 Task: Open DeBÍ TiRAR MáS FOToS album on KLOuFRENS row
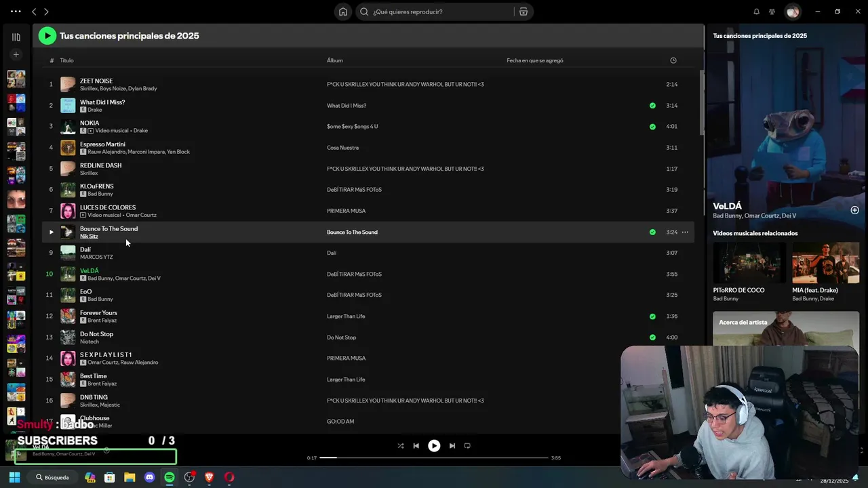[354, 190]
